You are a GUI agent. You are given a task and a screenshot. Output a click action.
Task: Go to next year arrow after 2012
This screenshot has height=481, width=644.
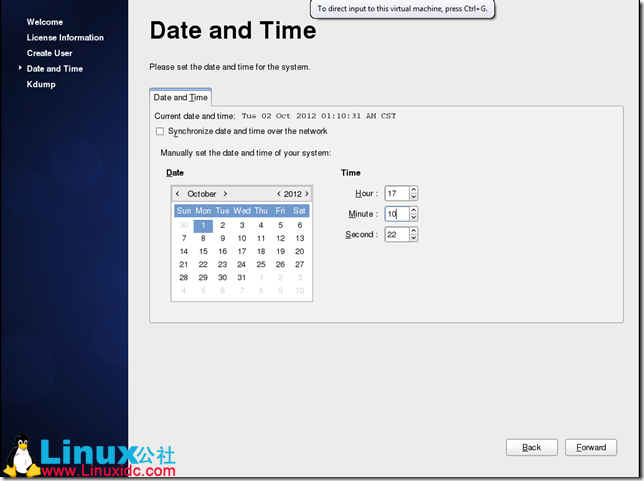click(x=307, y=194)
